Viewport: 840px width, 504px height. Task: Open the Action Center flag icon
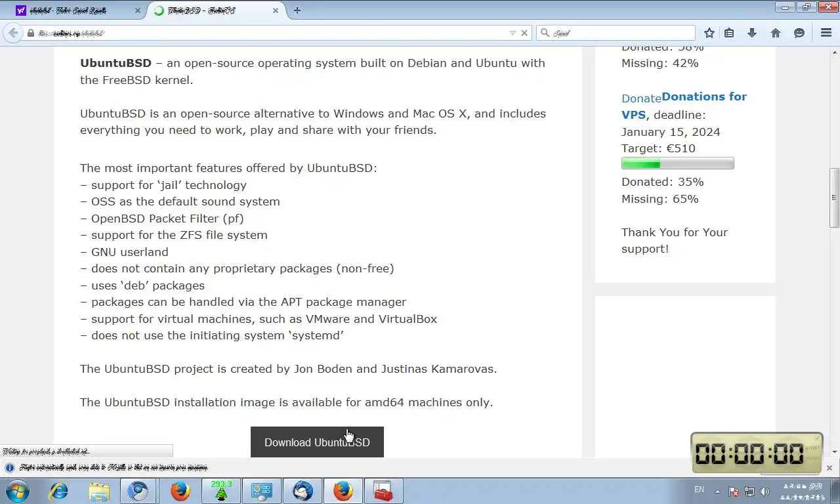(x=734, y=492)
